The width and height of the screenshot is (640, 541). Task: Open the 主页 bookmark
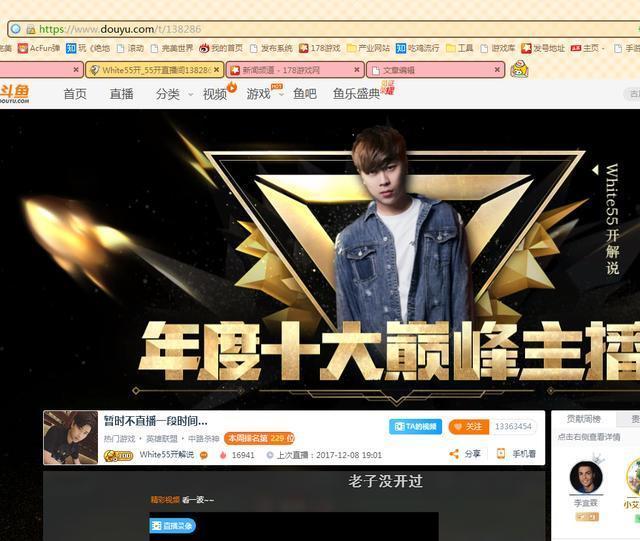point(585,48)
